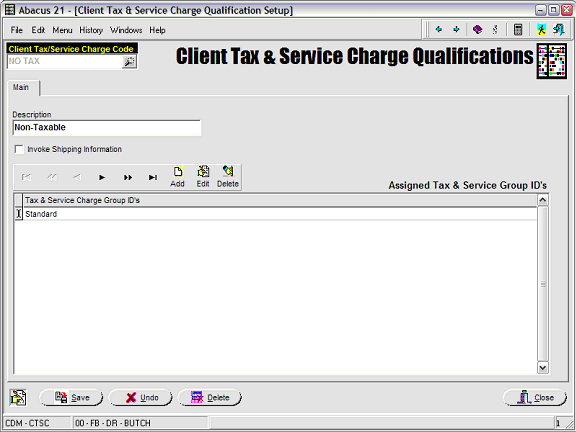
Task: Add a new tax group ID
Action: (x=177, y=177)
